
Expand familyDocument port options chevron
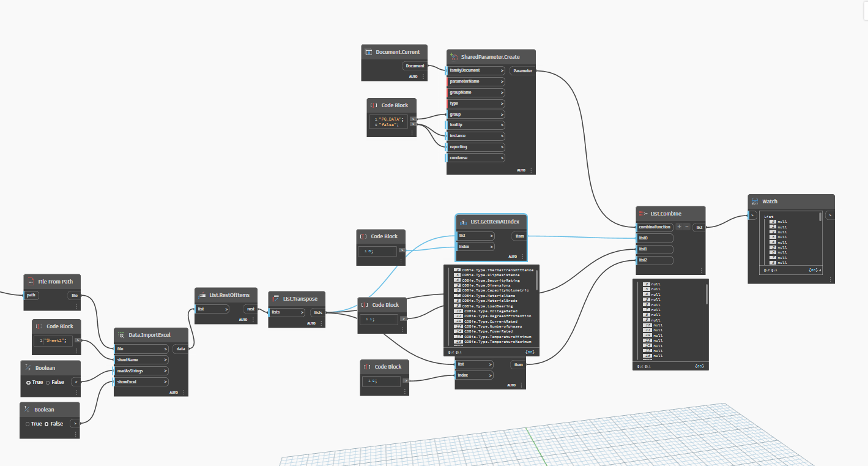[502, 70]
